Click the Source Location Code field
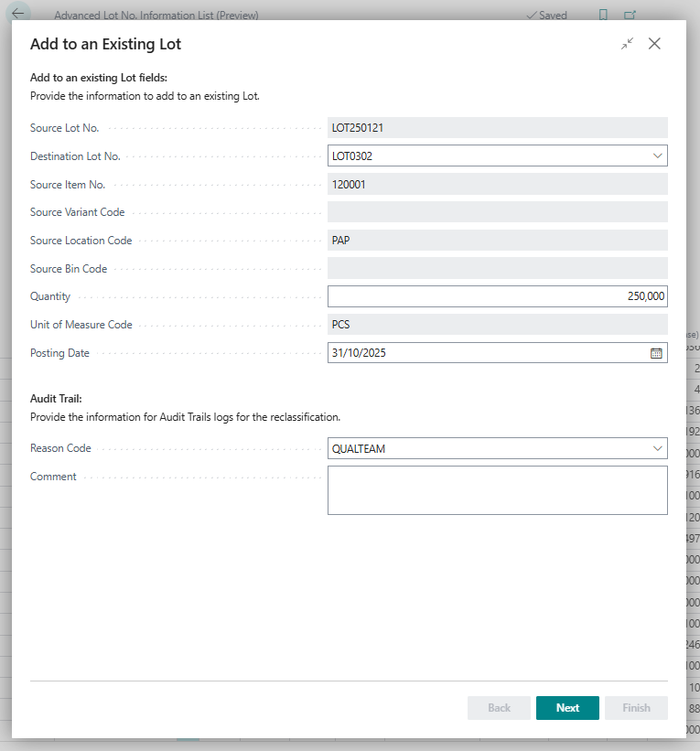The image size is (700, 751). (497, 241)
